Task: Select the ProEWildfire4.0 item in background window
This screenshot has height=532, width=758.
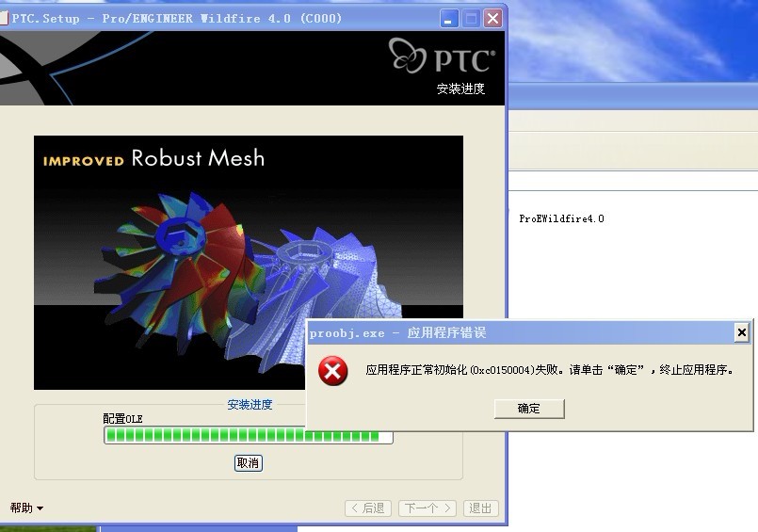Action: coord(561,218)
